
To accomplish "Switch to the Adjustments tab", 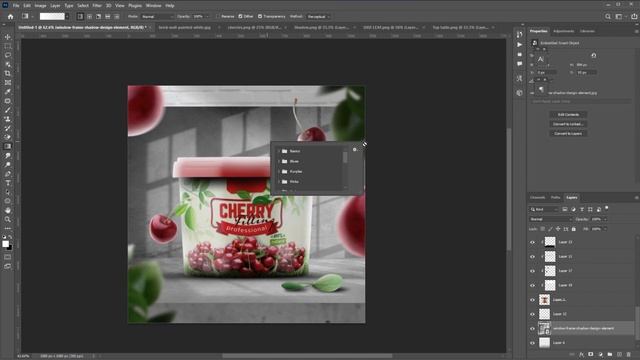I will tap(563, 31).
